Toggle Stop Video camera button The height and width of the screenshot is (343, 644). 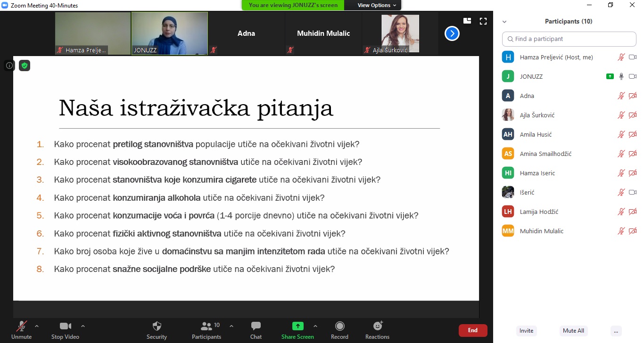tap(65, 326)
